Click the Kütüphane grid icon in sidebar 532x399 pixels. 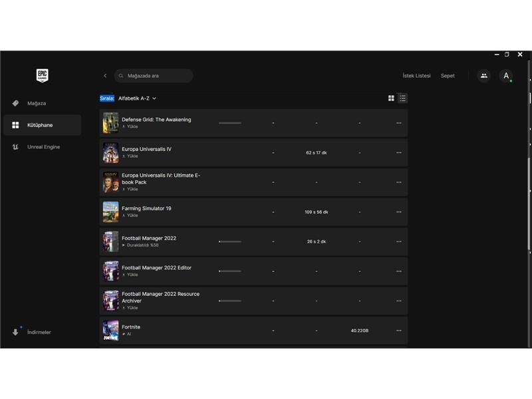coord(15,125)
